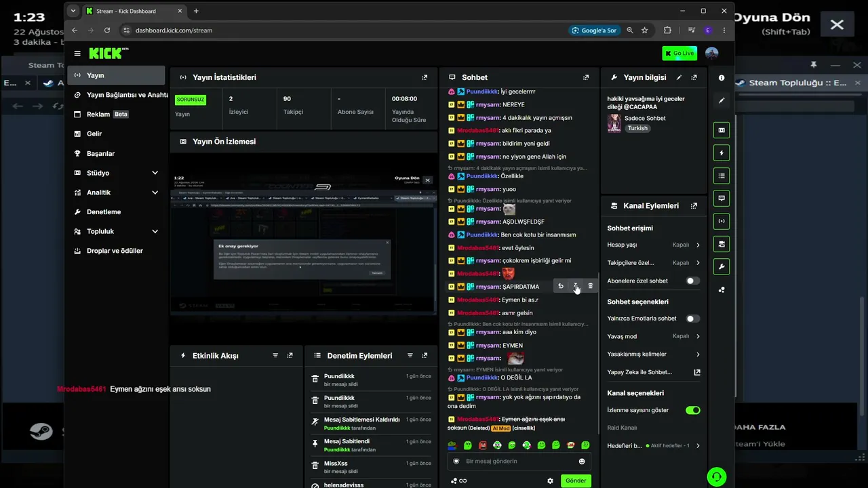Reply to rmysarn's ŞAPIRDATMA message
Screen dimensions: 868x488
(561, 287)
